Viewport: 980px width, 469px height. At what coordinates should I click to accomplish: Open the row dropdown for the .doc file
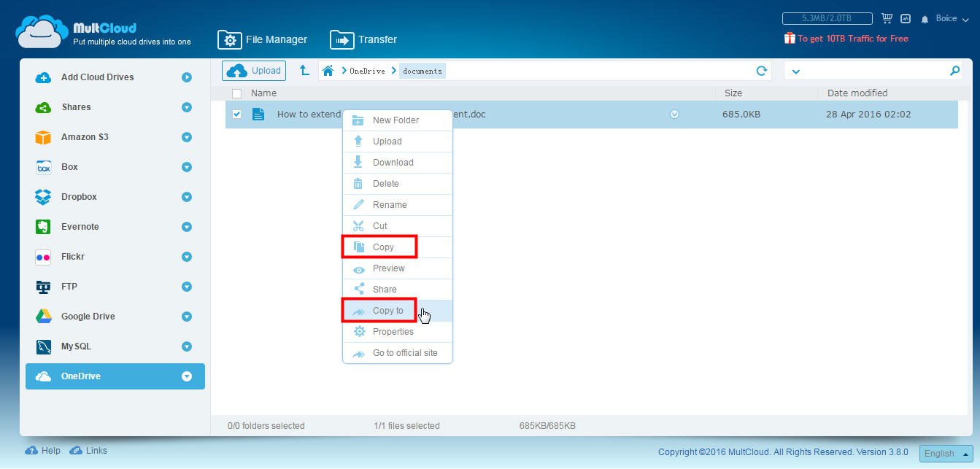pyautogui.click(x=674, y=114)
